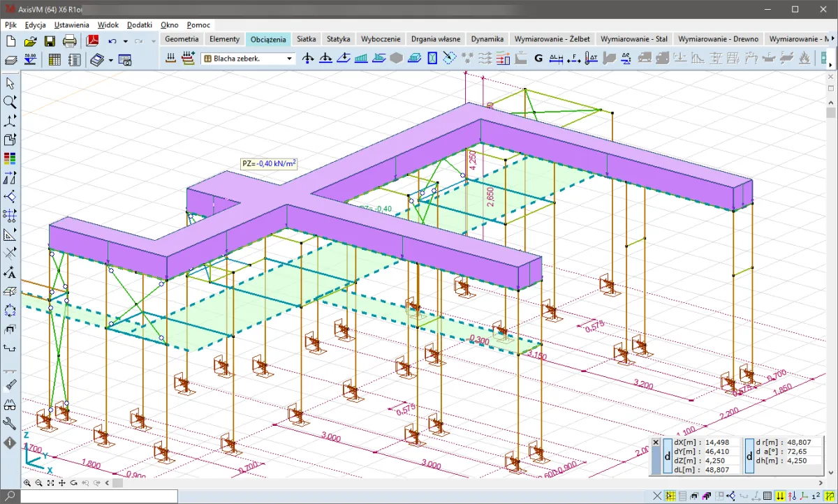Viewport: 838px width, 504px height.
Task: Activate the magnifier zoom tool
Action: 10,102
